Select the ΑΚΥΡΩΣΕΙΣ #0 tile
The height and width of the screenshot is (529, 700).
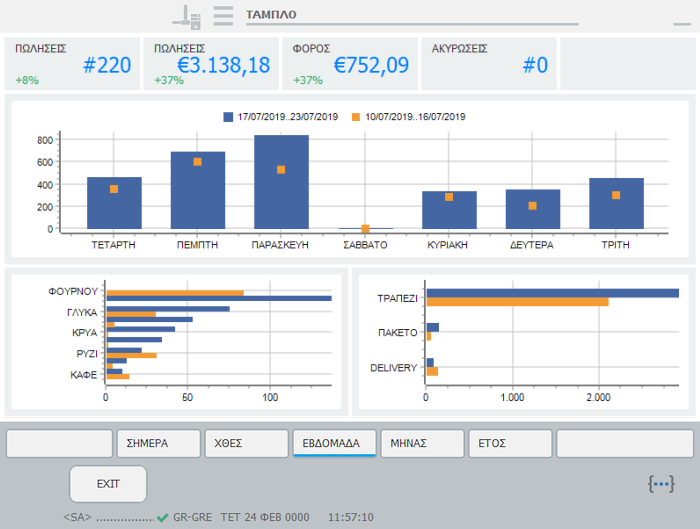[488, 65]
